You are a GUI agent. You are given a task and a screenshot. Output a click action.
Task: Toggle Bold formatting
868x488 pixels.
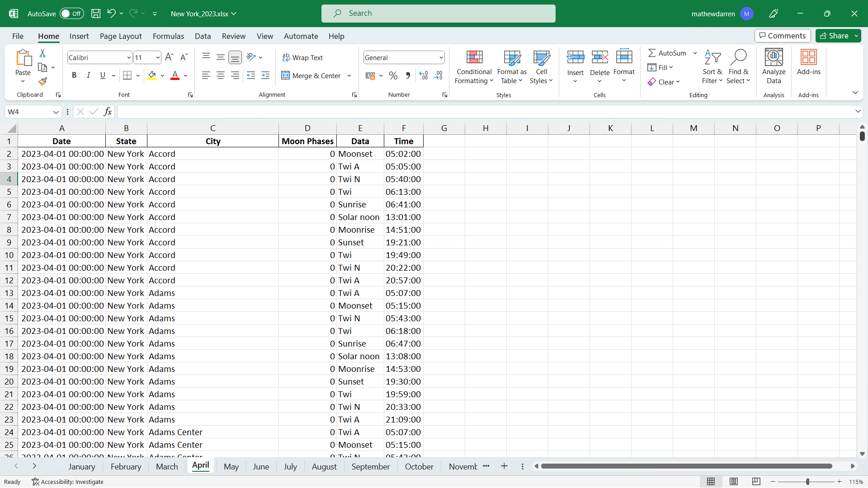coord(74,75)
